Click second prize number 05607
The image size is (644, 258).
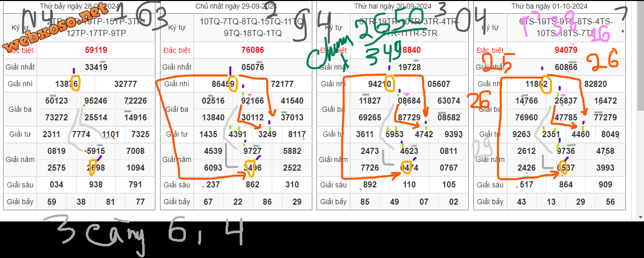pyautogui.click(x=439, y=84)
